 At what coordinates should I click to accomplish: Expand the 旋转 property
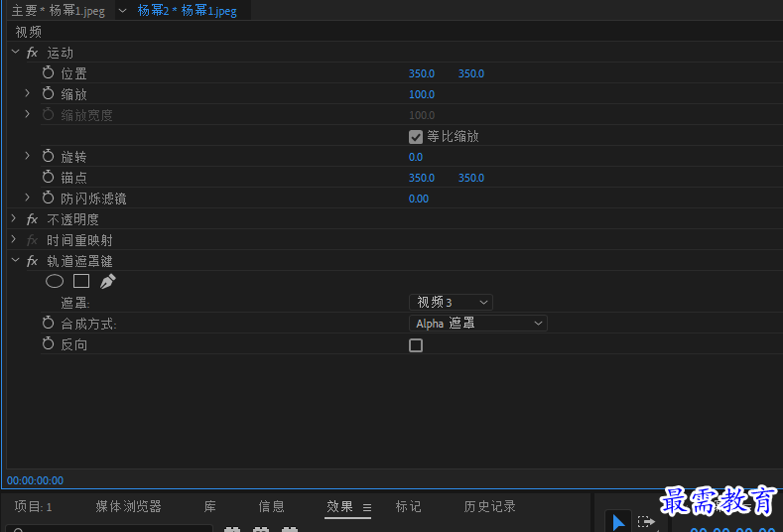pyautogui.click(x=28, y=156)
